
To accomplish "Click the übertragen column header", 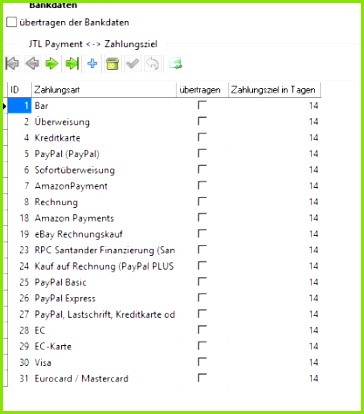I will pyautogui.click(x=202, y=90).
